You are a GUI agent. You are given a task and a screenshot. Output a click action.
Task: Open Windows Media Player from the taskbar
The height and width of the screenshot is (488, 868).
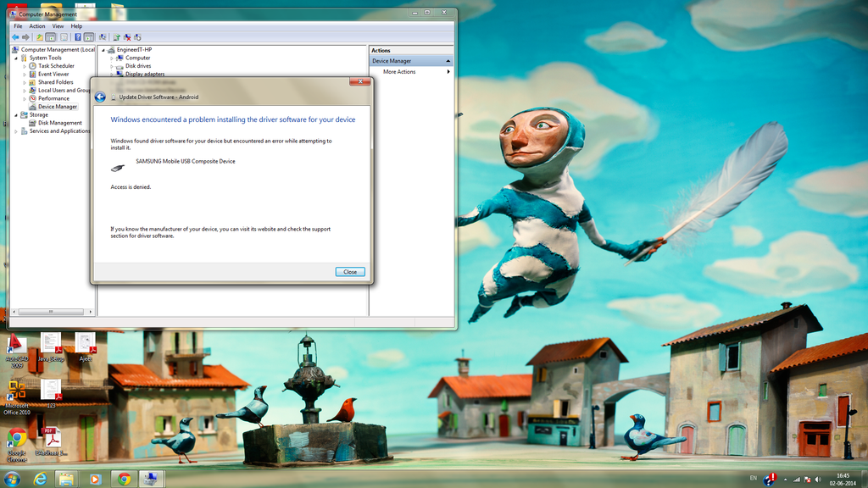[x=95, y=479]
